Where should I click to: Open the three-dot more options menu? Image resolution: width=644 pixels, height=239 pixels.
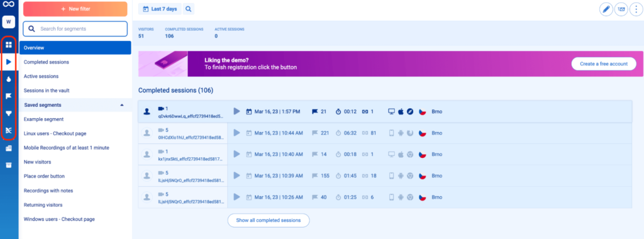click(636, 9)
